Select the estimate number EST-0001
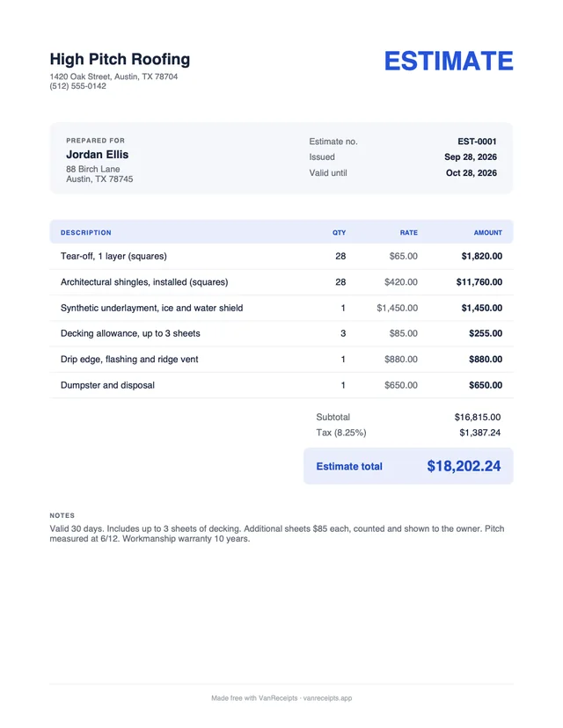 477,142
